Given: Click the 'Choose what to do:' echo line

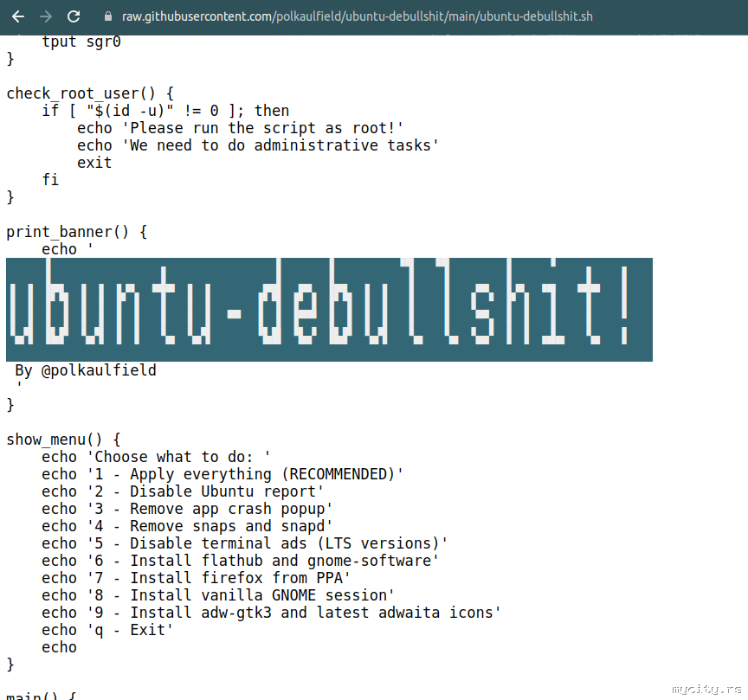Looking at the screenshot, I should (156, 457).
